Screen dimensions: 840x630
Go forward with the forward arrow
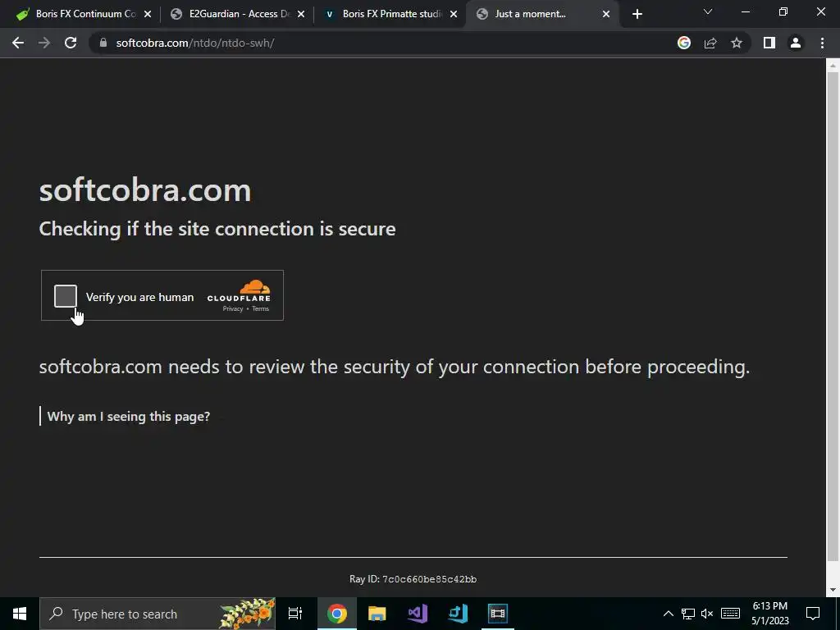coord(44,43)
